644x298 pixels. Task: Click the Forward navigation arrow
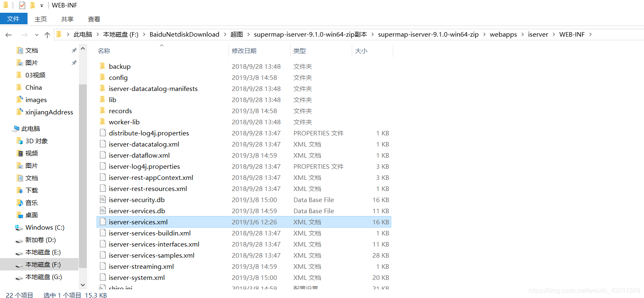(x=24, y=35)
